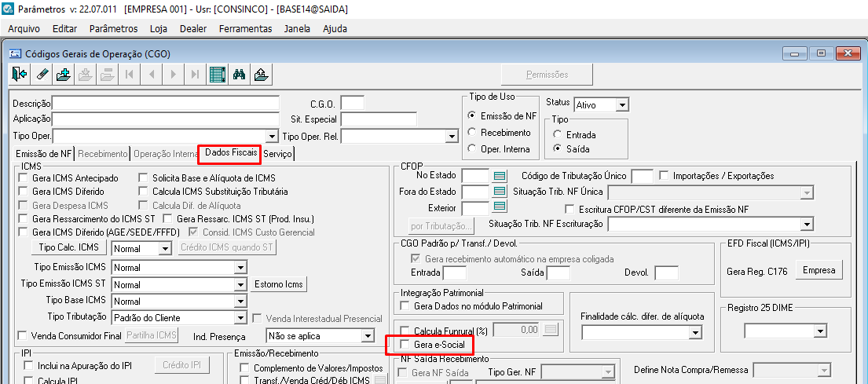Click the Tipo Calc. ICMS button
The height and width of the screenshot is (384, 868).
point(69,247)
